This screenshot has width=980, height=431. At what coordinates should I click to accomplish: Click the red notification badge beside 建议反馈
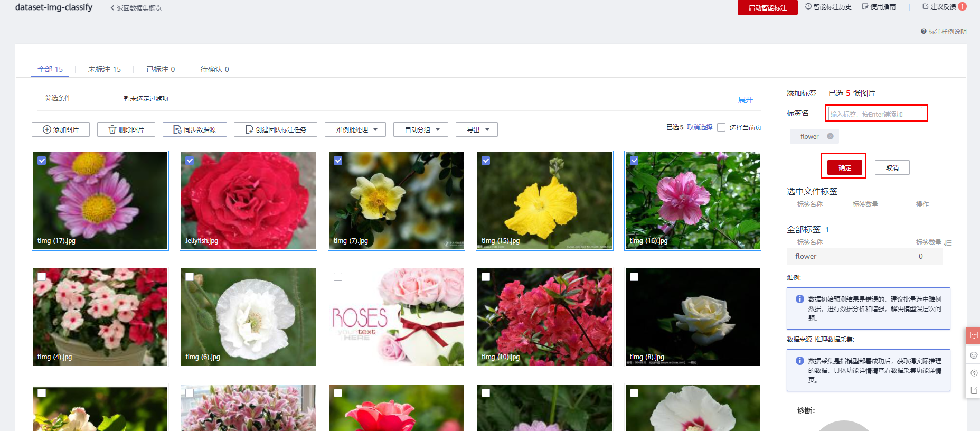962,6
